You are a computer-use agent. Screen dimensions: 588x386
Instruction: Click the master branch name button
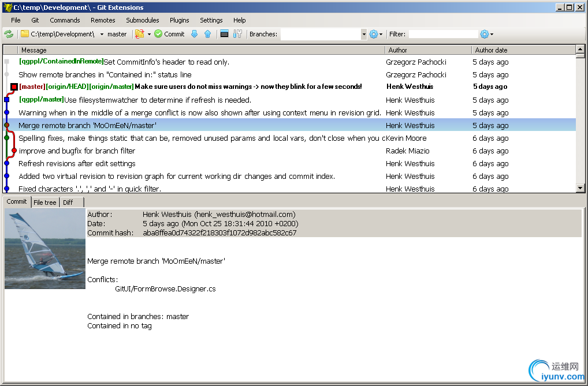pos(117,34)
